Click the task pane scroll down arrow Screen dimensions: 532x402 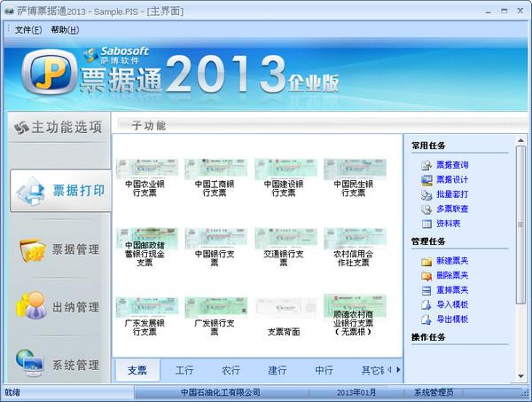click(x=520, y=376)
